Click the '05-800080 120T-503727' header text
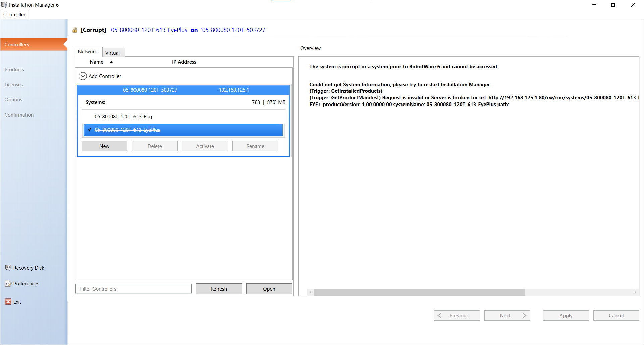This screenshot has width=644, height=345. tap(234, 30)
